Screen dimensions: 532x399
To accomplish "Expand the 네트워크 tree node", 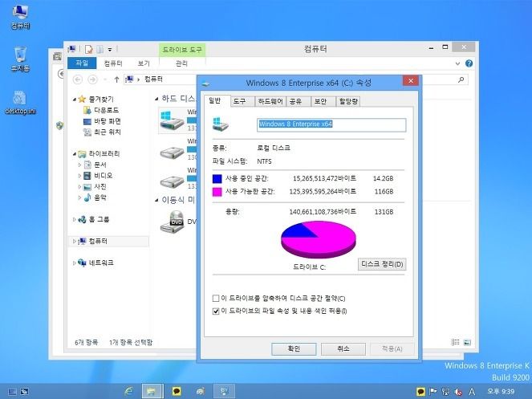I will [x=75, y=263].
